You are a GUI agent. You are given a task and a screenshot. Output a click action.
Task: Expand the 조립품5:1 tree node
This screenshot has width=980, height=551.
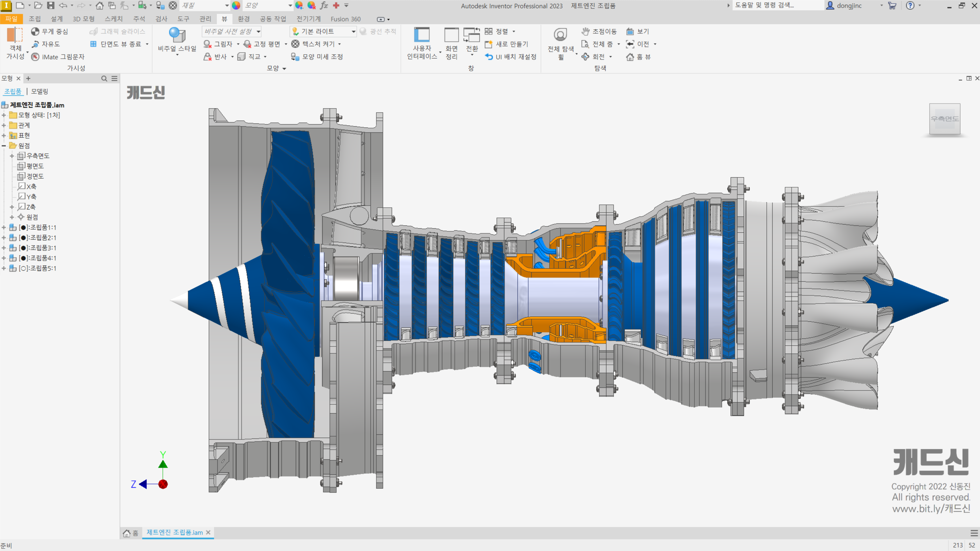tap(4, 268)
